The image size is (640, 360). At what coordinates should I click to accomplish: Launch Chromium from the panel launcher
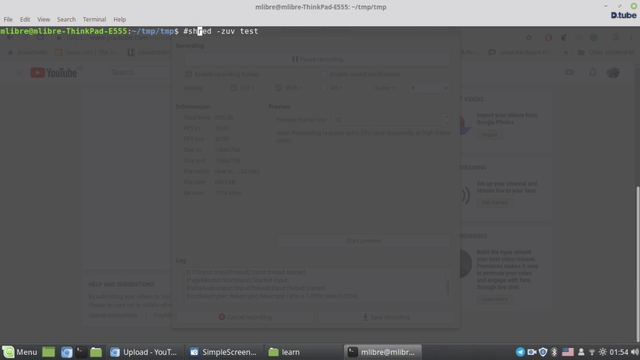pyautogui.click(x=67, y=352)
